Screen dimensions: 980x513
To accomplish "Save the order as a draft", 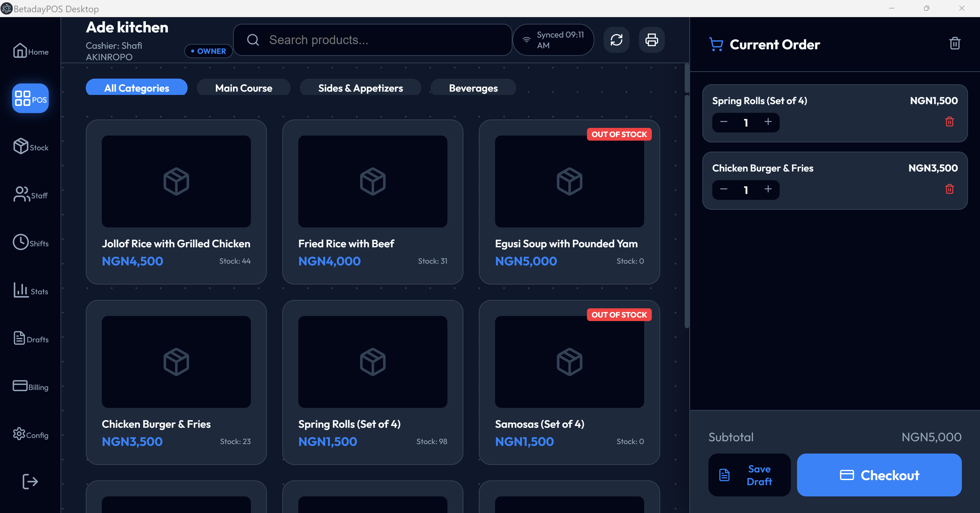I will coord(749,474).
